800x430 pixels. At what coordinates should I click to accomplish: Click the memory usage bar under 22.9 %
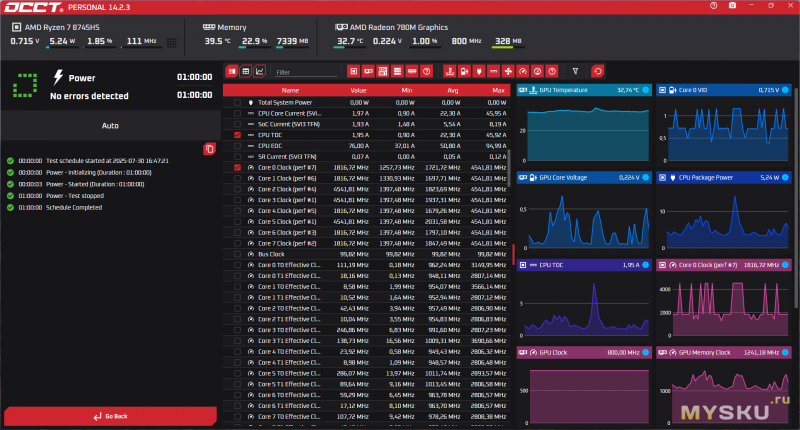[254, 47]
